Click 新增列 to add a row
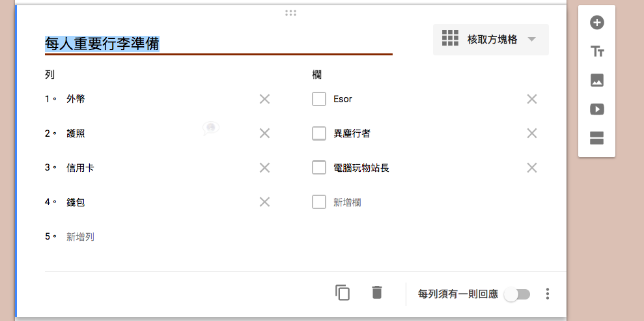This screenshot has width=644, height=321. point(81,237)
